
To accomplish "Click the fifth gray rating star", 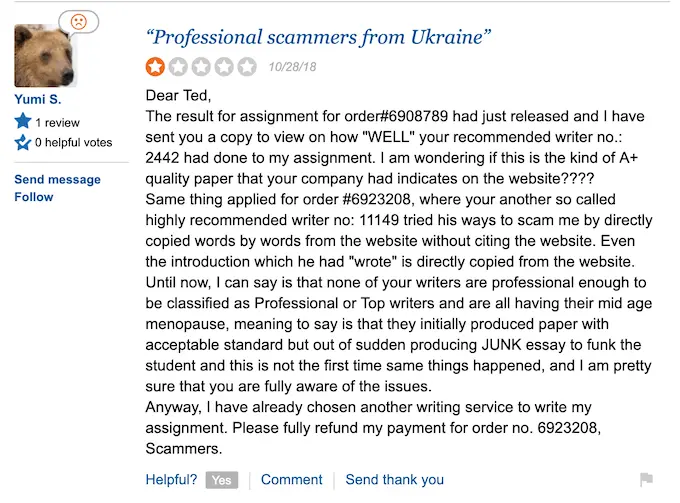I will tap(246, 68).
